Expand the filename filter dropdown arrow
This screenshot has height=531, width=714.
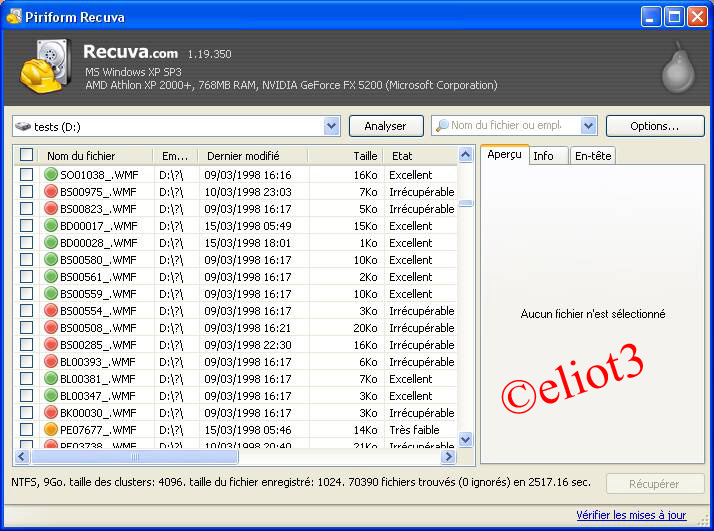coord(588,126)
